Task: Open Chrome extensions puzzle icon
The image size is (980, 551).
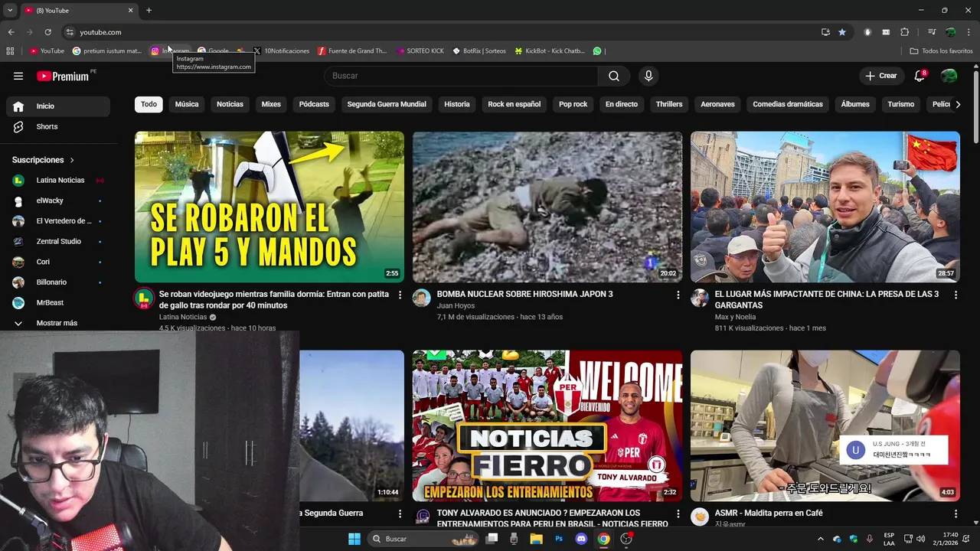Action: pyautogui.click(x=904, y=32)
